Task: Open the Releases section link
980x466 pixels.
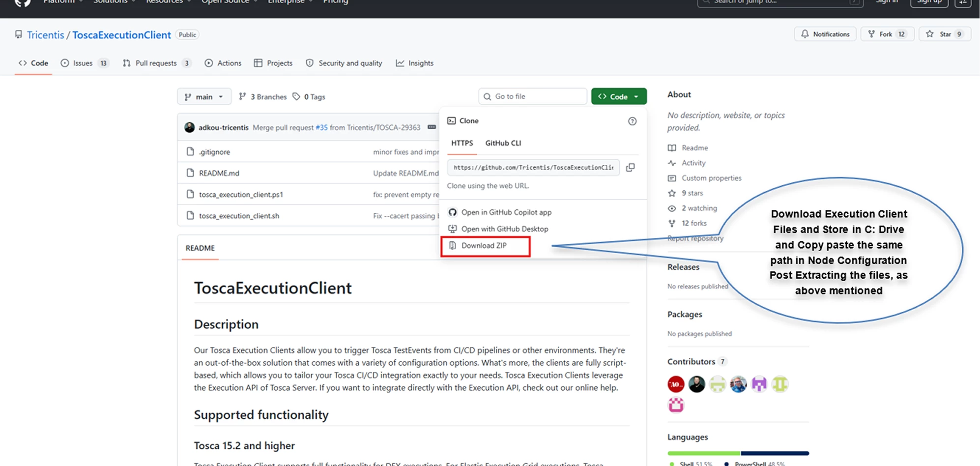Action: [683, 267]
